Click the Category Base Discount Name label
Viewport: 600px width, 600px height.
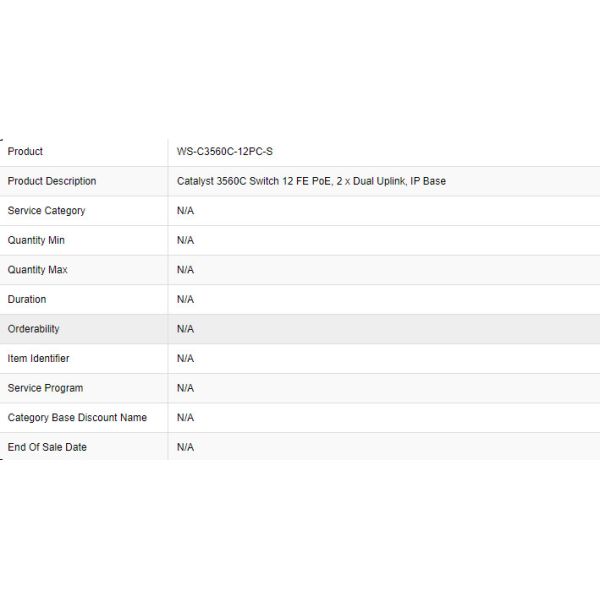pos(77,417)
